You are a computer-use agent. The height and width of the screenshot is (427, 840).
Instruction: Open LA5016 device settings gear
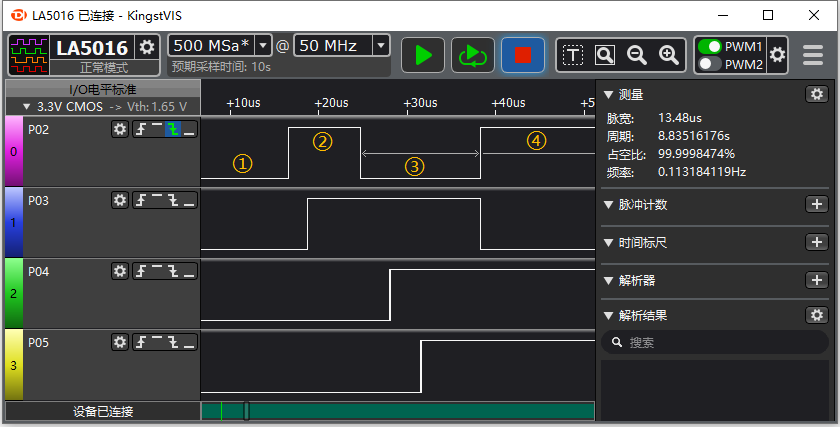coord(147,47)
